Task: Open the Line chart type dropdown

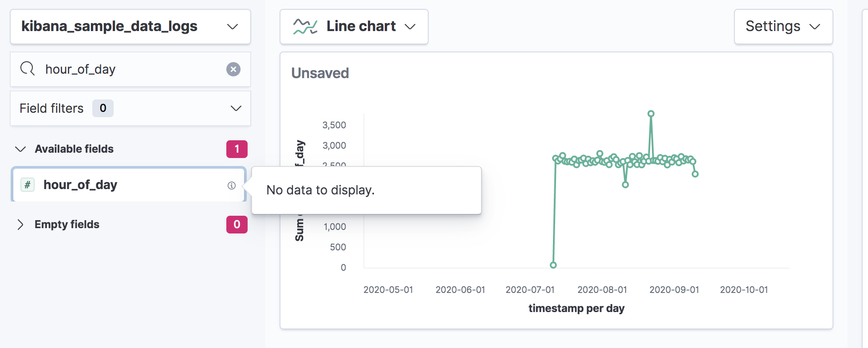Action: pos(411,27)
